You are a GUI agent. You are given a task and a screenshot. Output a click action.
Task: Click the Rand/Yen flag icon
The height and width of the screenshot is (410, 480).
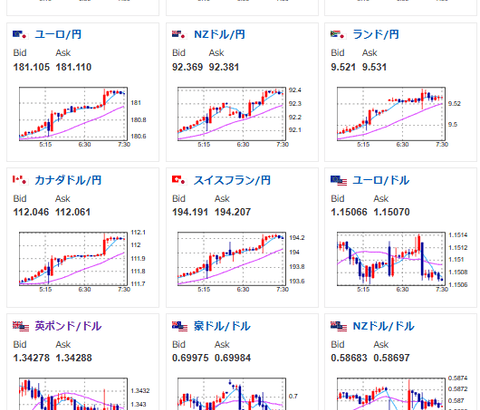338,34
